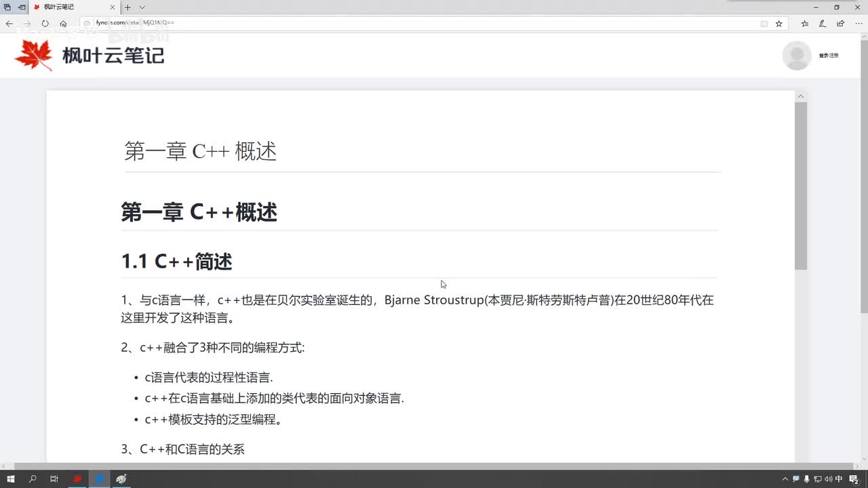Click the 枫叶云笔记 site title

[x=113, y=55]
